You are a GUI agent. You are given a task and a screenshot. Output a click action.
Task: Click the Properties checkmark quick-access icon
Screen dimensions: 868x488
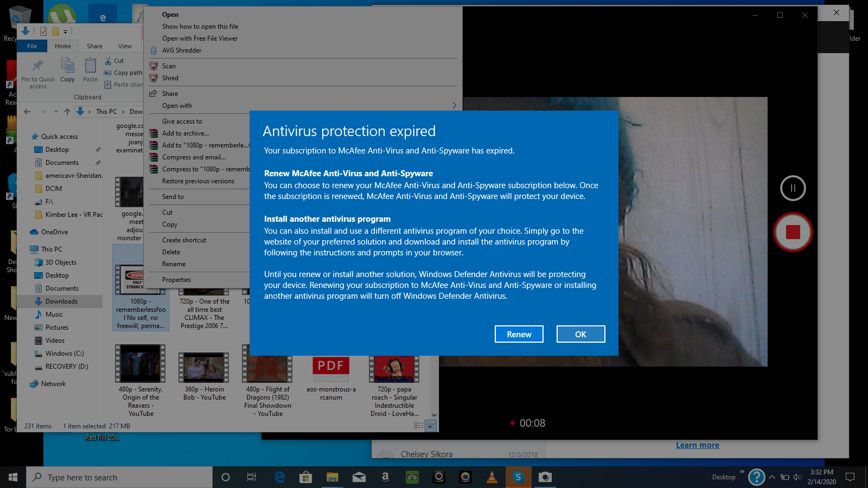(x=43, y=31)
